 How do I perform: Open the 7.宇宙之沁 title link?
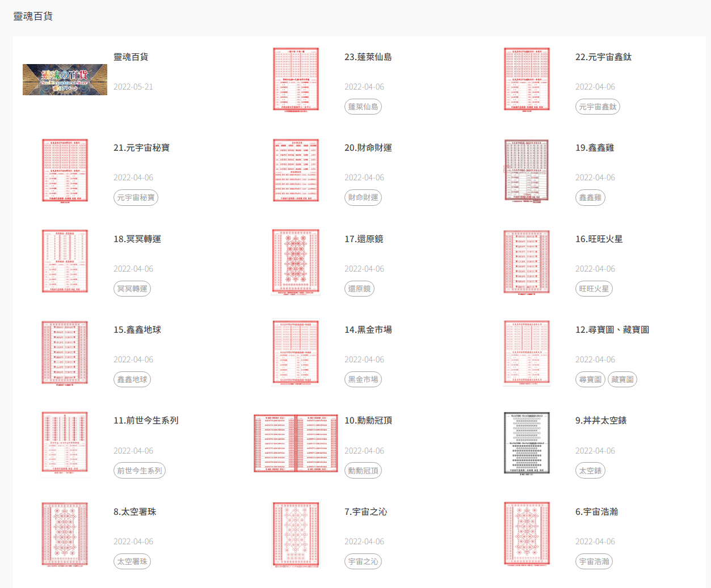pyautogui.click(x=366, y=511)
